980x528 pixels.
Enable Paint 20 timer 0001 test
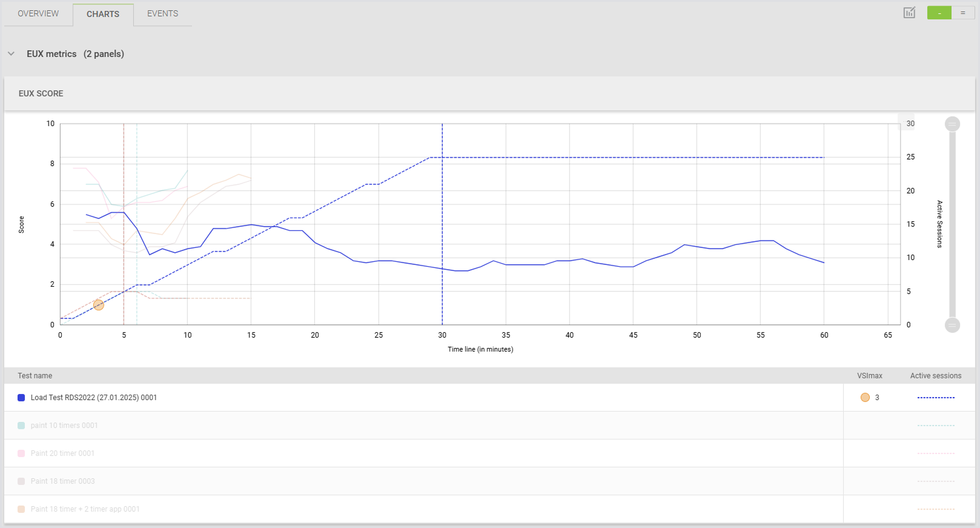click(x=62, y=453)
